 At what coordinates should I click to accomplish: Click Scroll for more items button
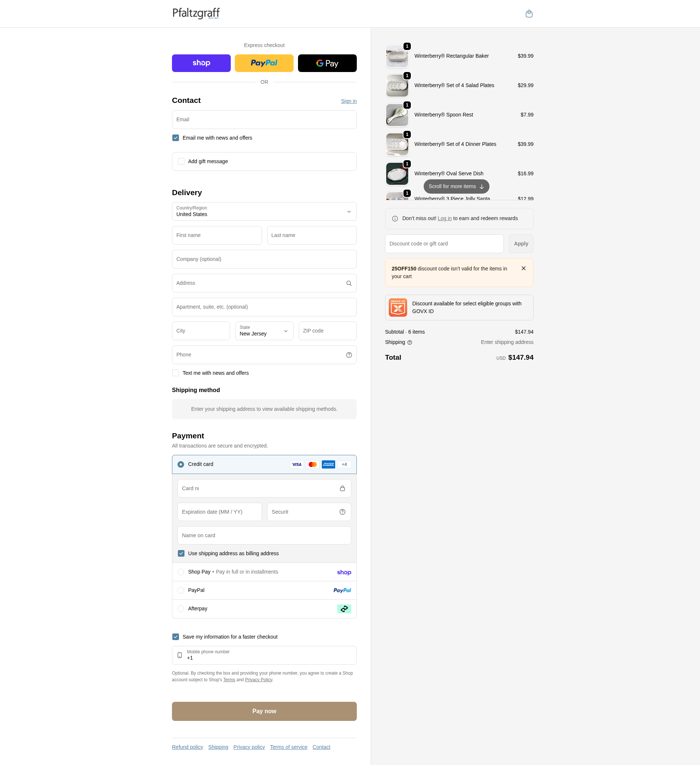[456, 186]
